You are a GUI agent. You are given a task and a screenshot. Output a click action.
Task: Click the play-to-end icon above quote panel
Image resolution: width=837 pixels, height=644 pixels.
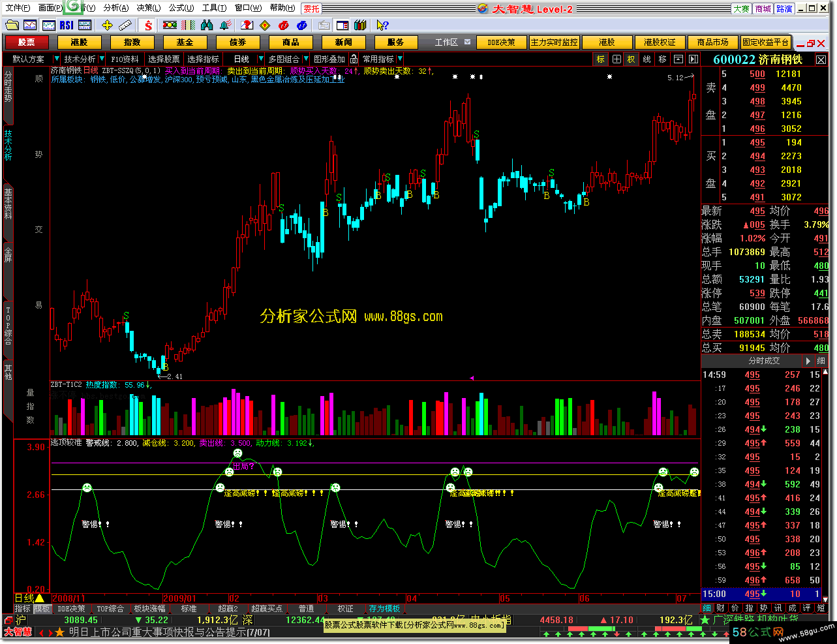[x=693, y=59]
